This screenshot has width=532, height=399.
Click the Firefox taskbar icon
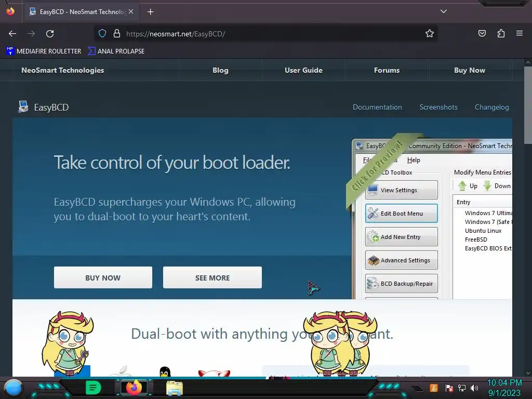pos(134,388)
